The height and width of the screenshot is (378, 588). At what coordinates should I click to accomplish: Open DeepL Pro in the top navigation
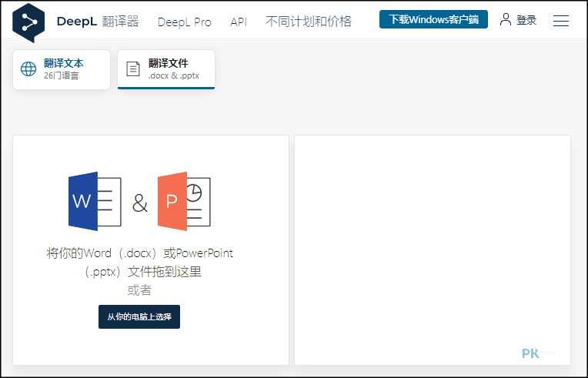[x=185, y=22]
